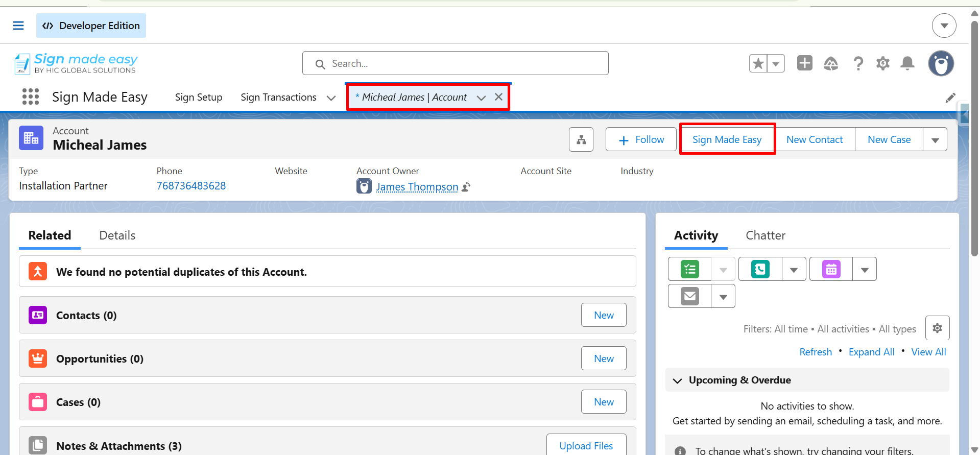Open the Notifications bell
The width and height of the screenshot is (980, 455).
coord(907,63)
